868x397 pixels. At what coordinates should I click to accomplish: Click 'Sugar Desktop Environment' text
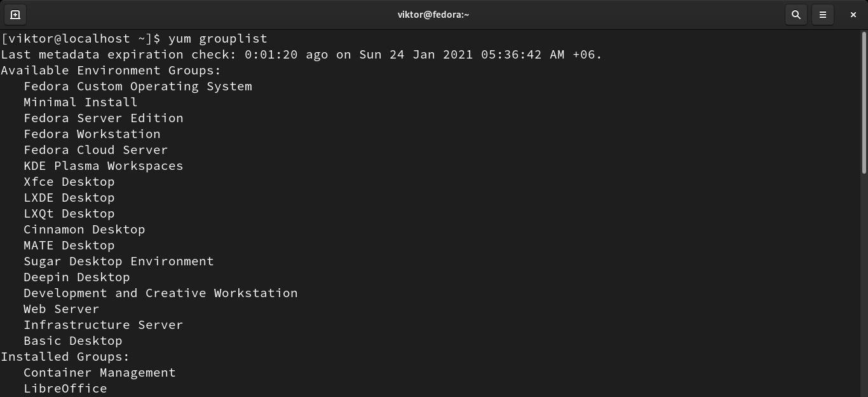click(119, 261)
